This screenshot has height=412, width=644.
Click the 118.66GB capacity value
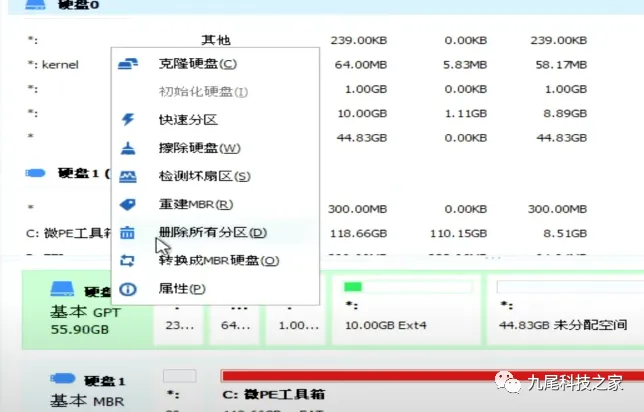pyautogui.click(x=359, y=233)
